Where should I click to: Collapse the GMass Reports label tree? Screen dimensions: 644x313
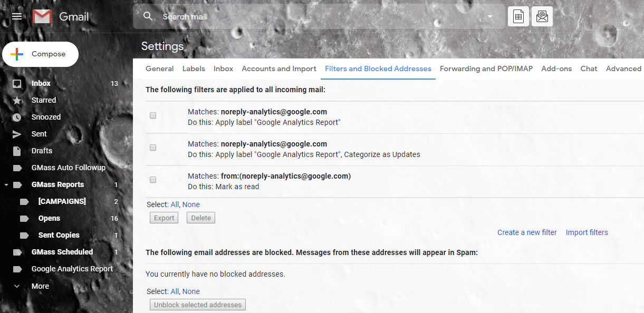click(6, 184)
